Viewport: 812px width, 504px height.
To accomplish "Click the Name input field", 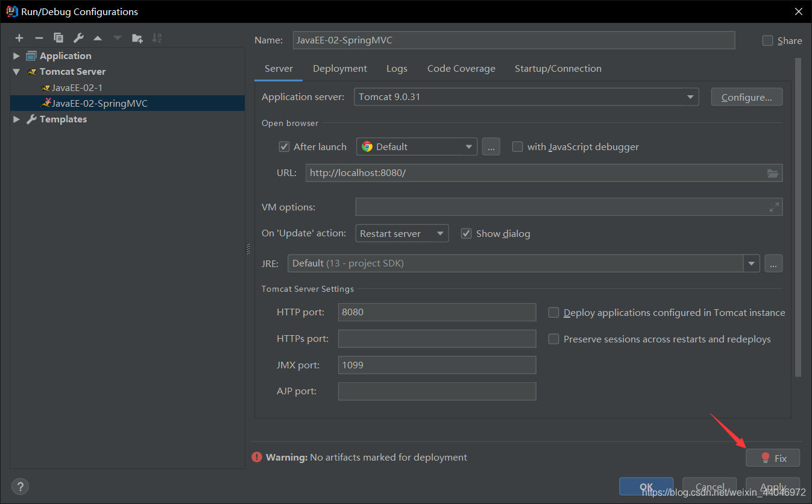I will pos(514,40).
